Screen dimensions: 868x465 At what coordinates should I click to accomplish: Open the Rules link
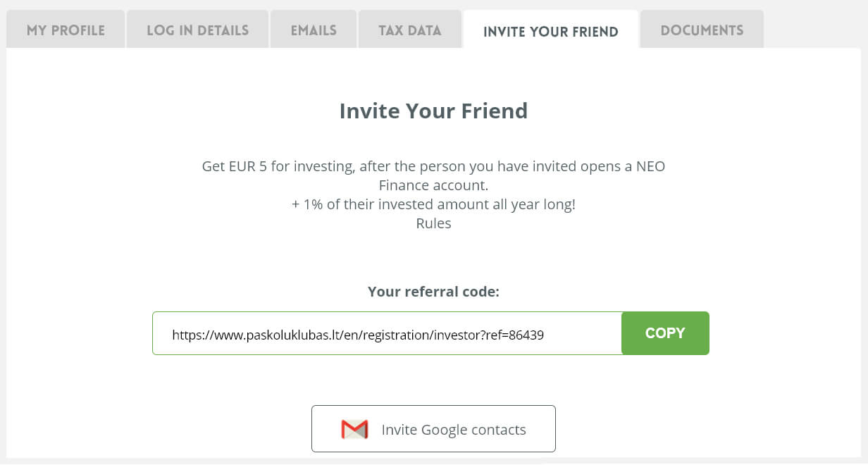tap(433, 223)
